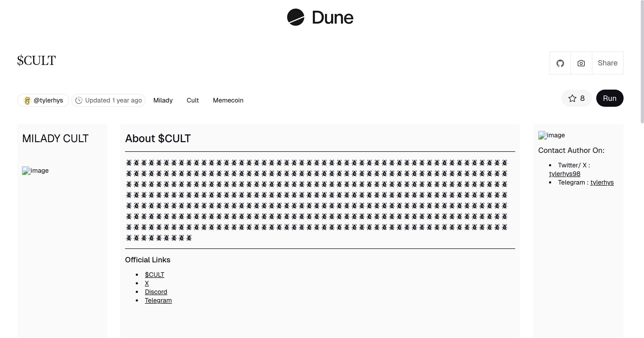This screenshot has width=644, height=338.
Task: Click the Dune logo icon
Action: tap(295, 17)
